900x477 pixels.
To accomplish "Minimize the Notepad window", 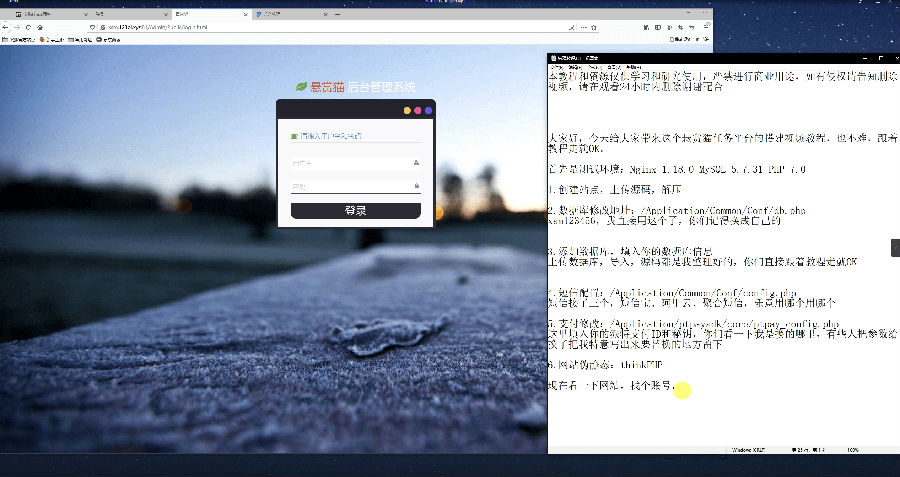I will pos(865,59).
